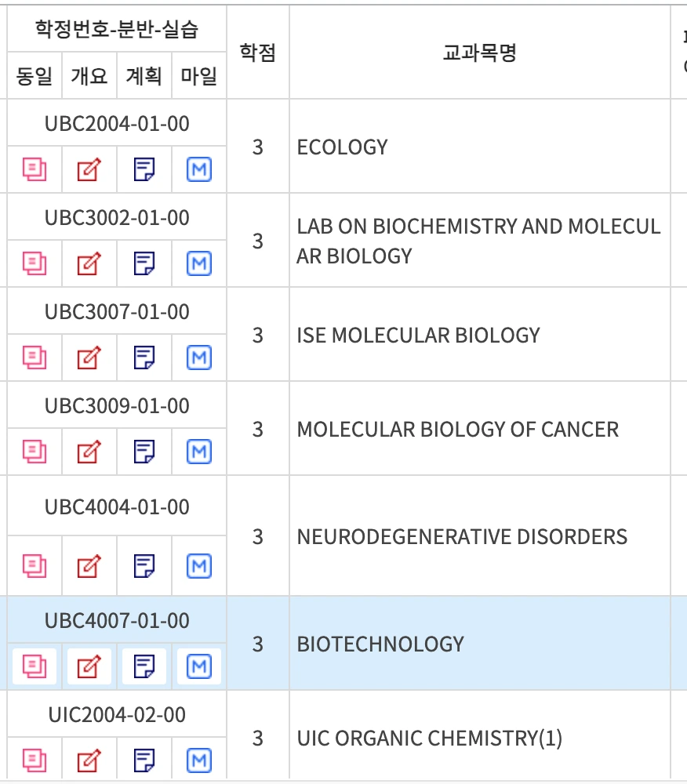Viewport: 687px width, 784px height.
Task: Click mail icon for UBC4004-01-00
Action: (199, 566)
